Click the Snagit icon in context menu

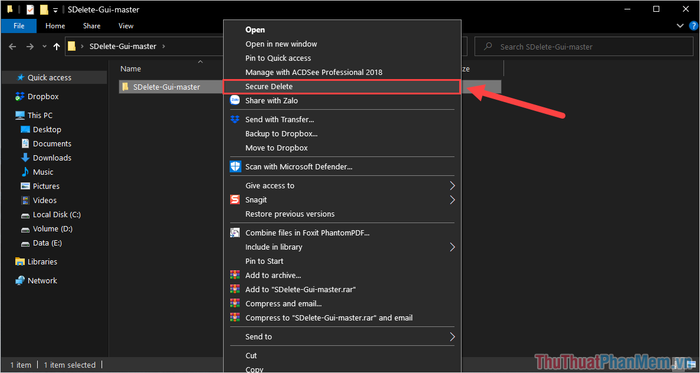pyautogui.click(x=235, y=200)
